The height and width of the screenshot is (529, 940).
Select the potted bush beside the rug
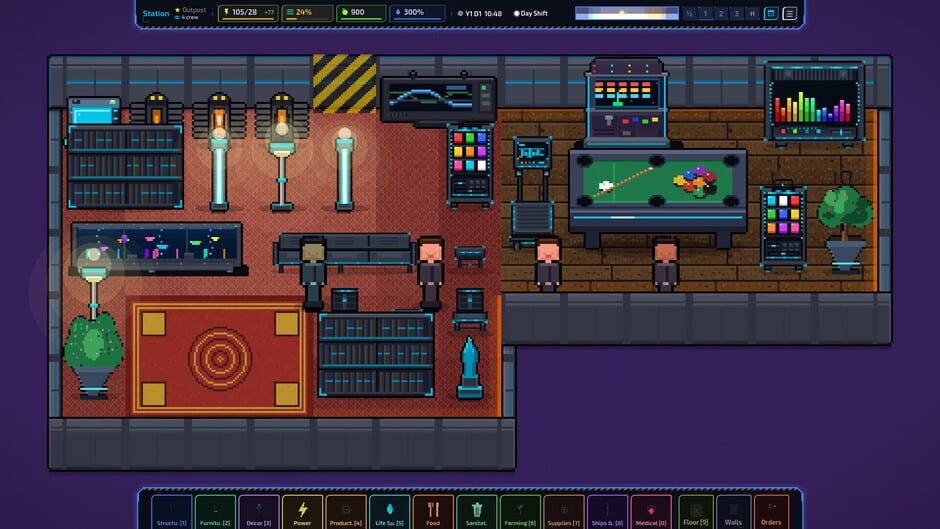pyautogui.click(x=93, y=355)
